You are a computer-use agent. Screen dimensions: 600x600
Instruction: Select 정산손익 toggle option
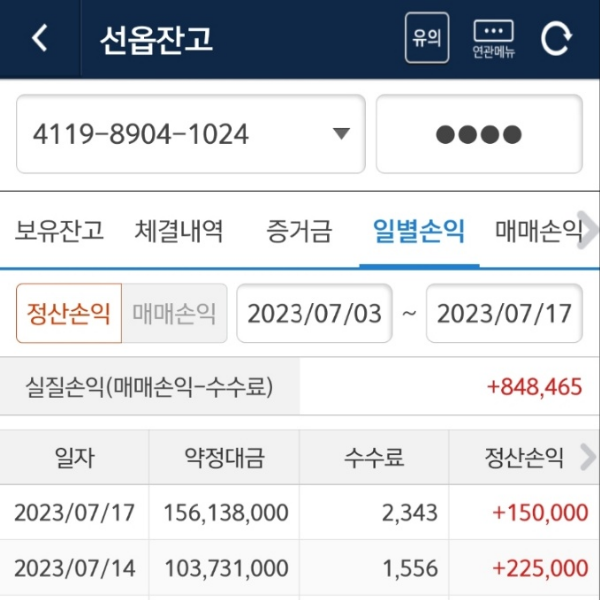point(69,313)
